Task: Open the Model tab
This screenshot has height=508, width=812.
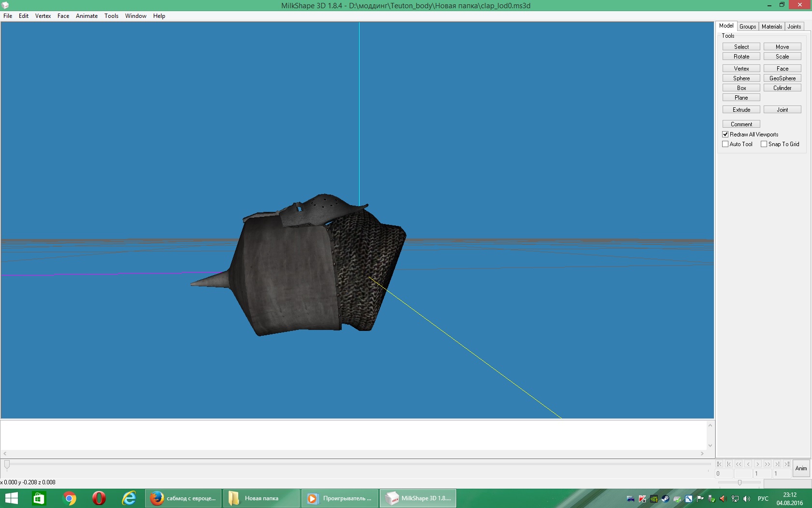Action: point(726,26)
